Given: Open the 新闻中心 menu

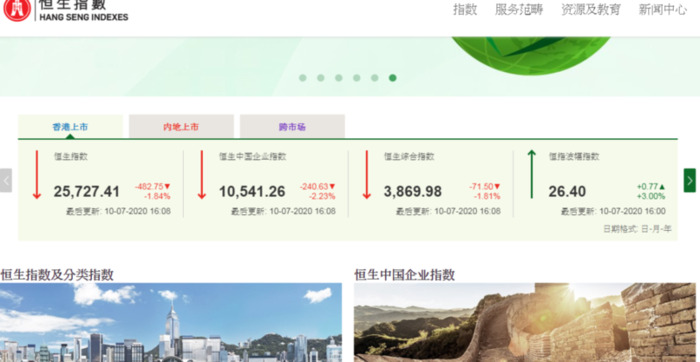Looking at the screenshot, I should 662,9.
